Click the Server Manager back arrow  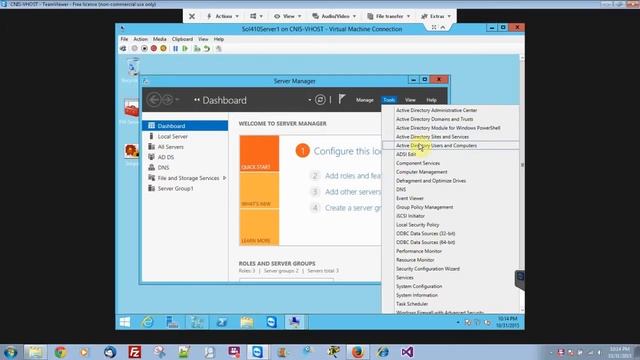pos(154,100)
